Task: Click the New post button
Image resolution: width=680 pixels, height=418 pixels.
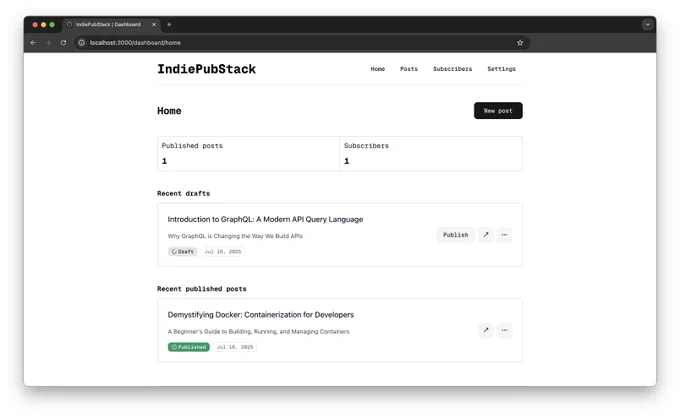Action: pos(498,111)
